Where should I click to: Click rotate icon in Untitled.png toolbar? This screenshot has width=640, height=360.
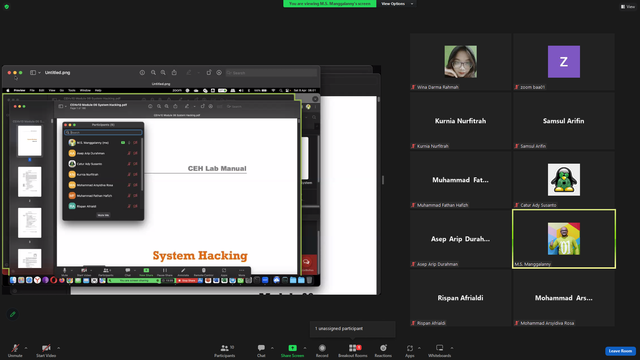point(209,73)
